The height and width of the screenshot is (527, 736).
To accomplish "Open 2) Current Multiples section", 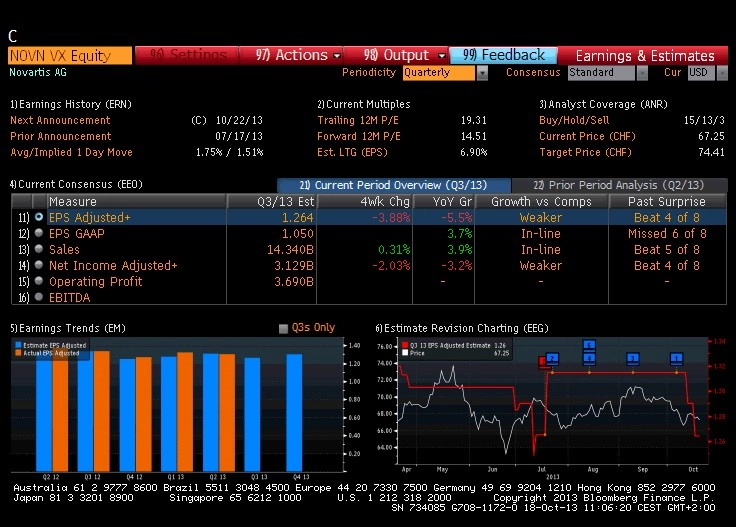I will pyautogui.click(x=364, y=104).
